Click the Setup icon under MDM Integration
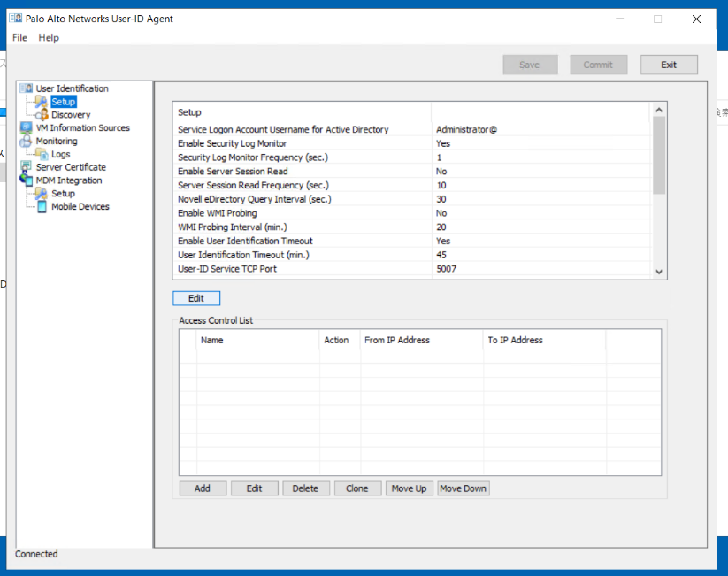The height and width of the screenshot is (576, 728). tap(42, 193)
